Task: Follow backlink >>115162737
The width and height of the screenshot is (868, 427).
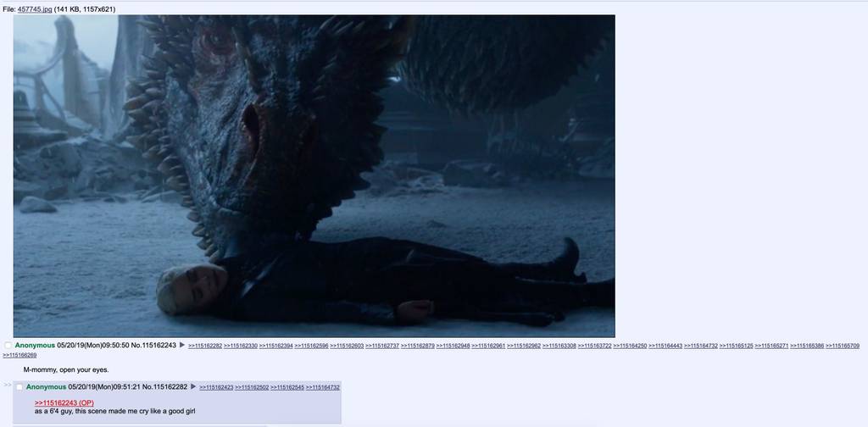Action: [382, 346]
